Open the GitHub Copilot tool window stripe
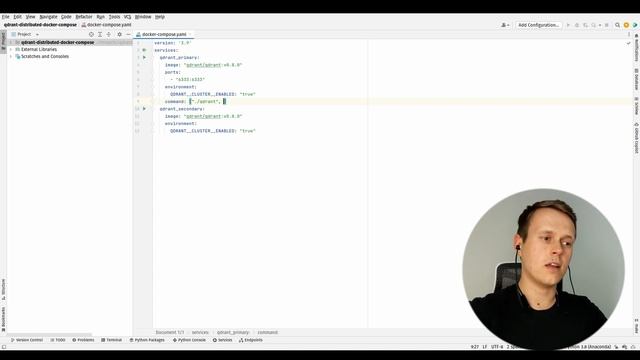 point(636,138)
